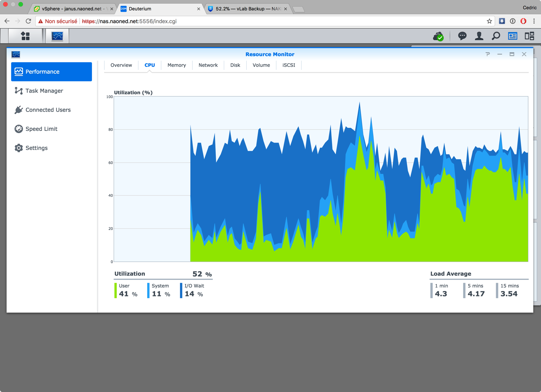Viewport: 541px width, 392px height.
Task: Switch to the Memory tab
Action: click(177, 65)
